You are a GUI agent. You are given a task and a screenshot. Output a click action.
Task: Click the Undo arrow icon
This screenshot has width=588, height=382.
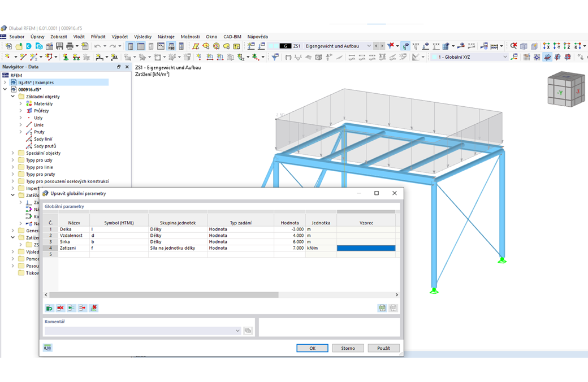97,46
